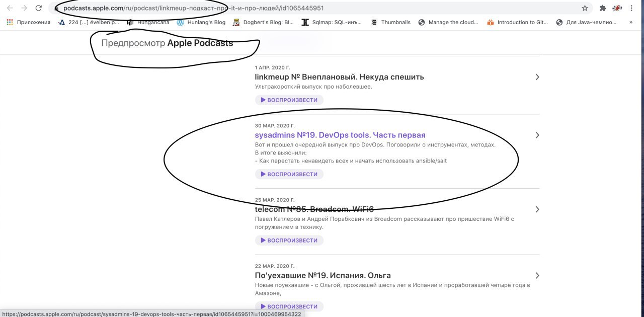644x317 pixels.
Task: Click the description 'Ультракороткий выпуск про наболевшее.'
Action: (x=313, y=87)
